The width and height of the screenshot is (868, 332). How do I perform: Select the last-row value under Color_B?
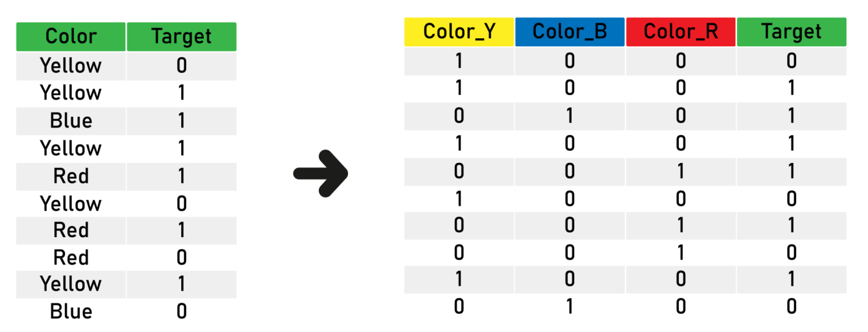(570, 306)
